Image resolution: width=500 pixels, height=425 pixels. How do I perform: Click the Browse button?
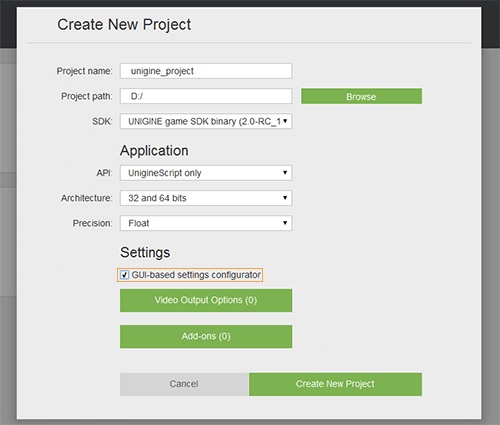(x=361, y=96)
